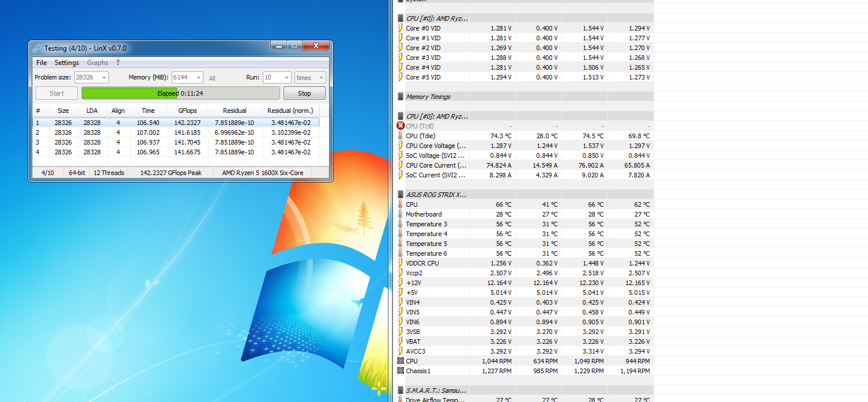Screen dimensions: 868x402
Task: Click the SoC Voltage lightning icon
Action: (x=401, y=156)
